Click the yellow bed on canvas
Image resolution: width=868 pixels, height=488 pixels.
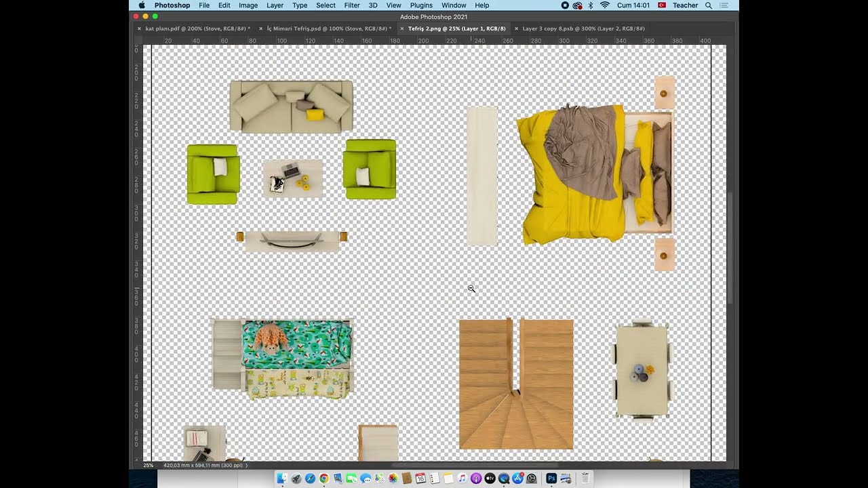595,174
